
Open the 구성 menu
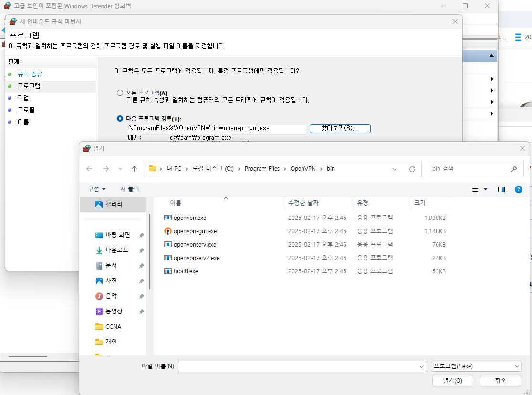[x=97, y=189]
